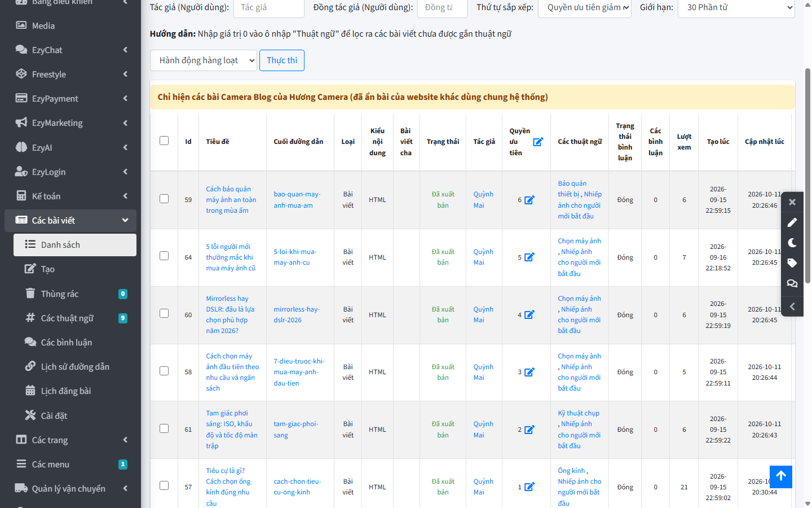Open the Thứ tự sắp xếp dropdown
The width and height of the screenshot is (812, 508).
(x=585, y=7)
